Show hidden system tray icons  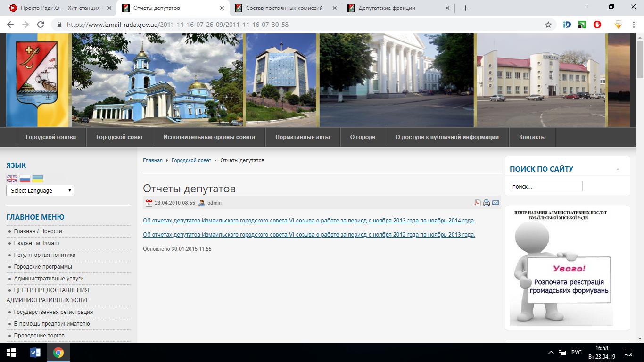[x=551, y=353]
